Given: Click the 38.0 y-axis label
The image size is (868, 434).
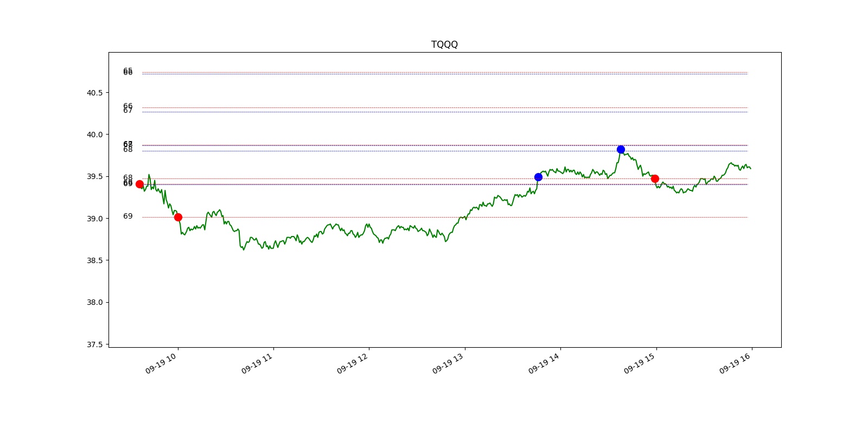Looking at the screenshot, I should pos(94,302).
